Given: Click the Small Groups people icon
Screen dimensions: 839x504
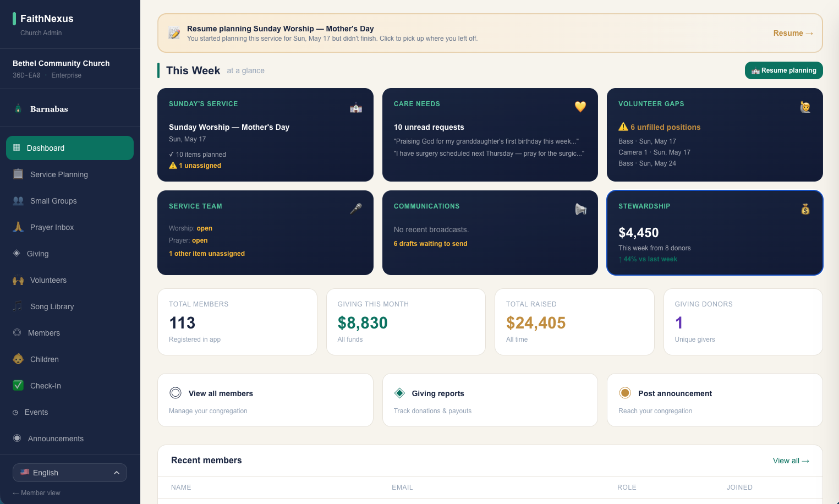Looking at the screenshot, I should (18, 200).
